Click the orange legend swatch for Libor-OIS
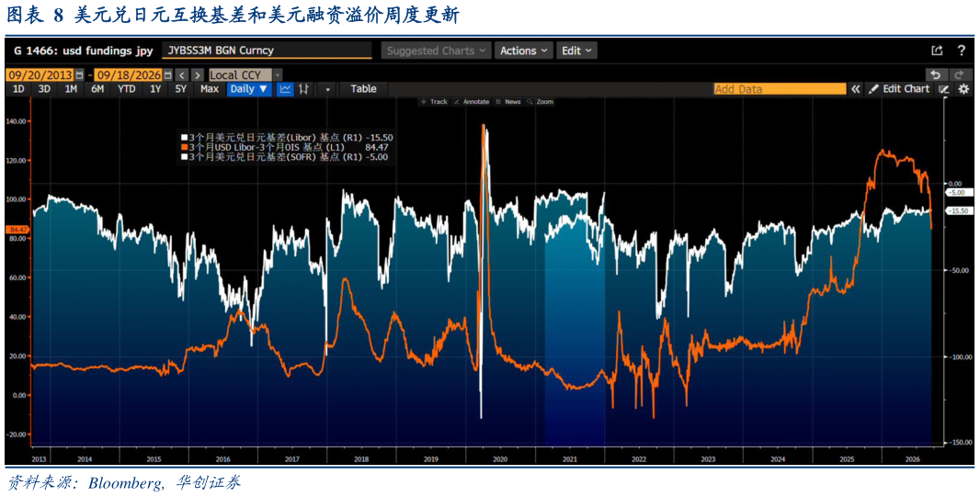 pyautogui.click(x=184, y=147)
